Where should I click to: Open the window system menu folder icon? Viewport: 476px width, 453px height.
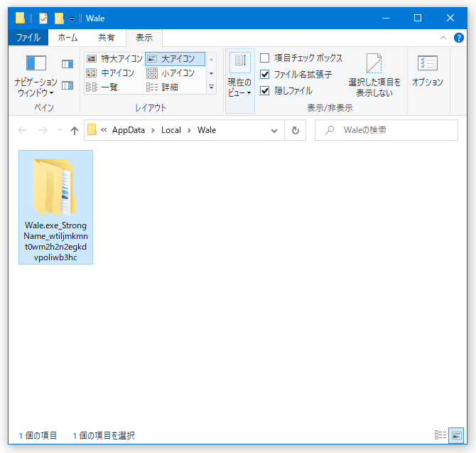pyautogui.click(x=20, y=18)
